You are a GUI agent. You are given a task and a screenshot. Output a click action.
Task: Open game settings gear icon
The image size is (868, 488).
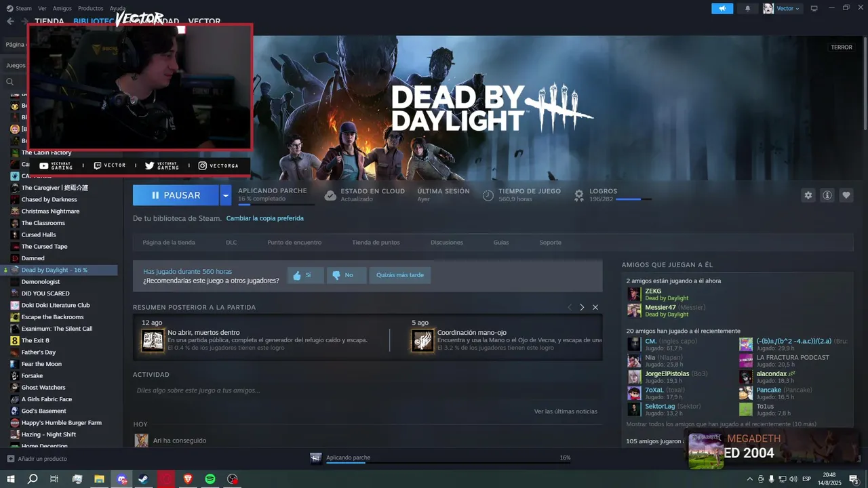(x=808, y=195)
